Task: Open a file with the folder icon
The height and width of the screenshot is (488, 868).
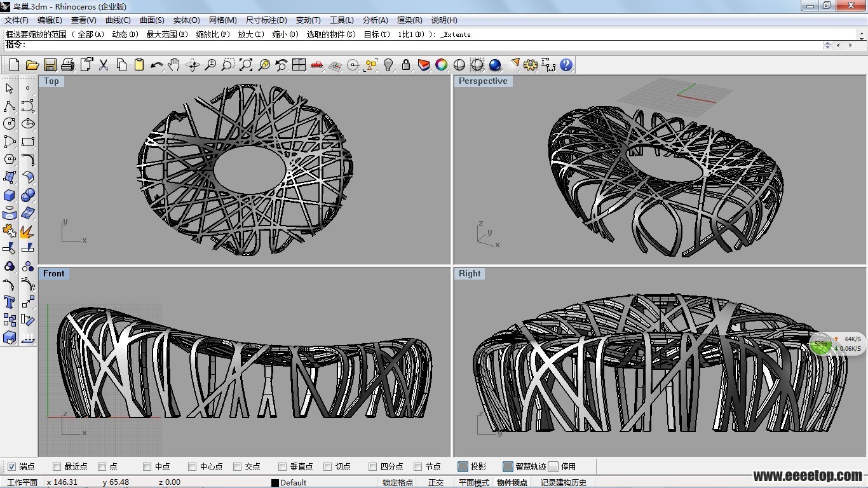Action: coord(32,65)
